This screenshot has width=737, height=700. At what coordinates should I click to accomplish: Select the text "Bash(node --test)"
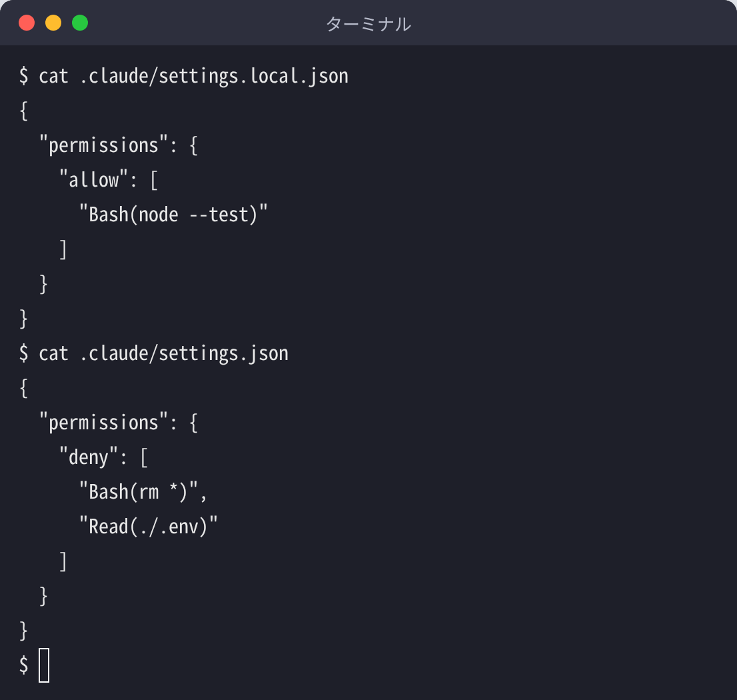173,215
